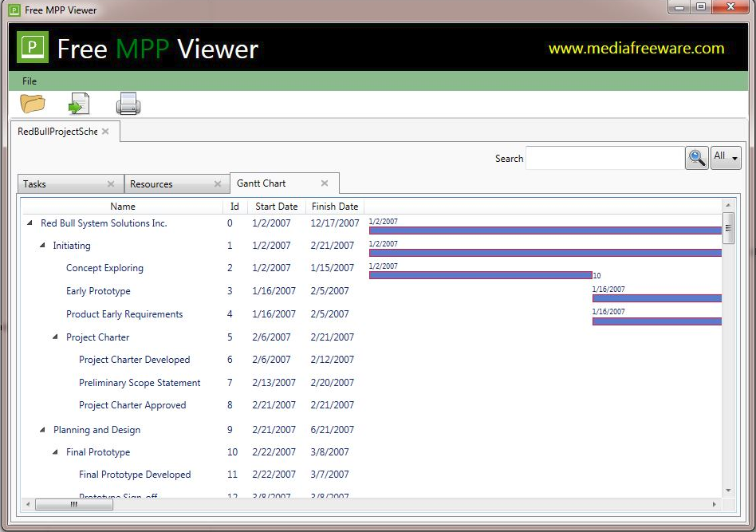Click horizontal scrollbar right arrow

[715, 505]
